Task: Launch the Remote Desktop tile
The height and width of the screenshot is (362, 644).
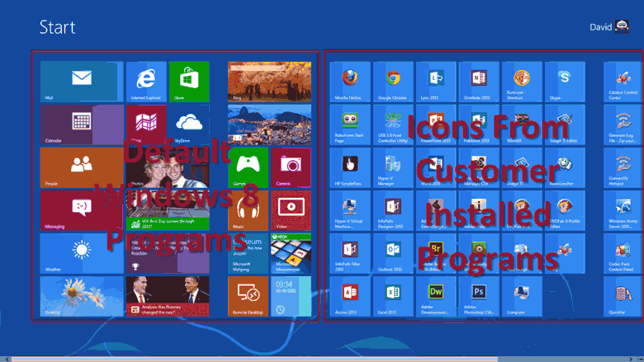Action: (x=248, y=296)
